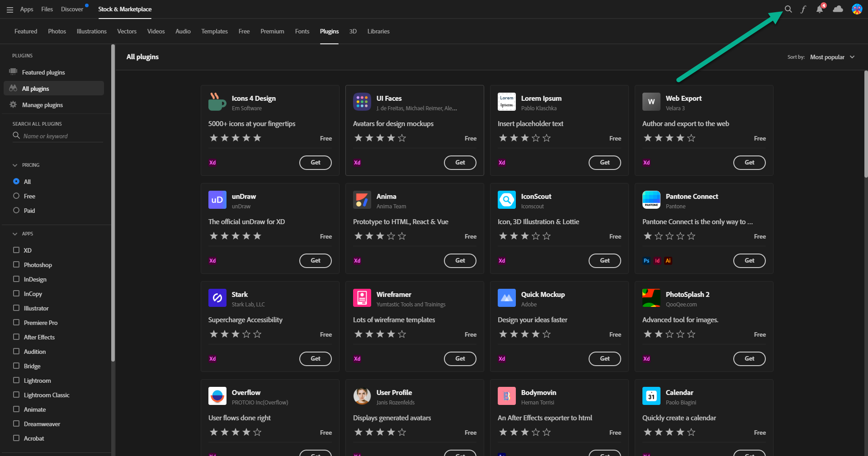Open Manage plugins in sidebar

[42, 105]
